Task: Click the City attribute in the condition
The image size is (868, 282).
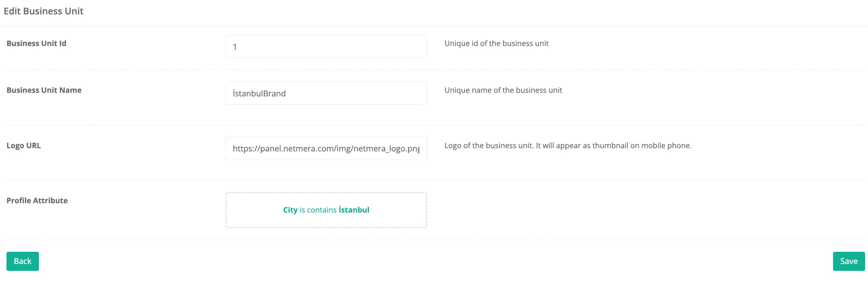Action: (x=290, y=210)
